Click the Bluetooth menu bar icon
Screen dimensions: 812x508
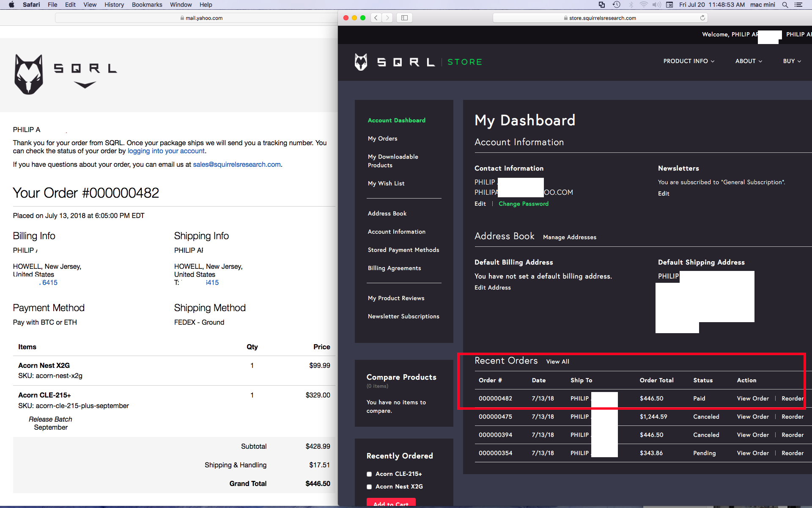tap(631, 5)
